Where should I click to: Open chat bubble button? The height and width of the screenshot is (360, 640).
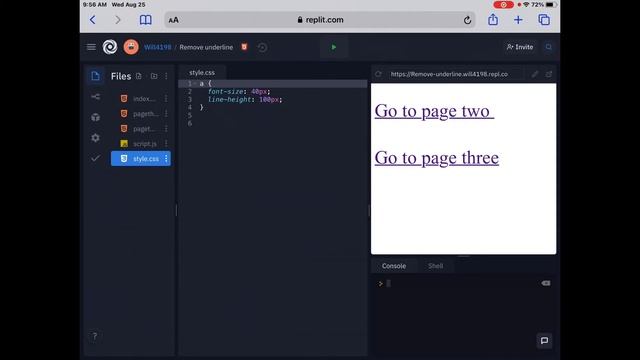(544, 340)
